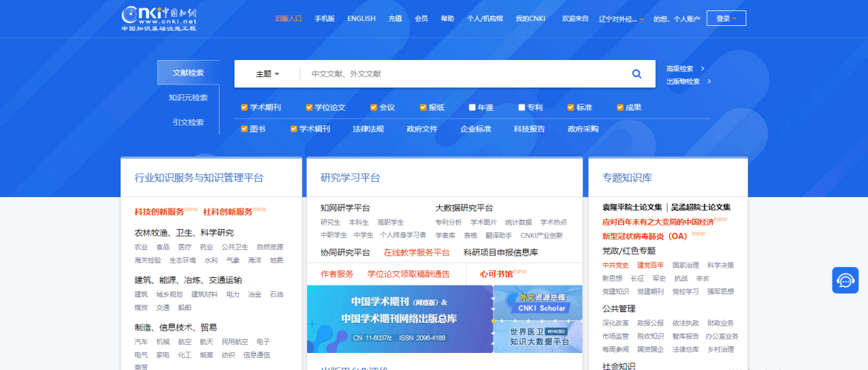Toggle the 学术期刊 checkbox
Viewport: 868px width, 370px height.
pos(244,108)
